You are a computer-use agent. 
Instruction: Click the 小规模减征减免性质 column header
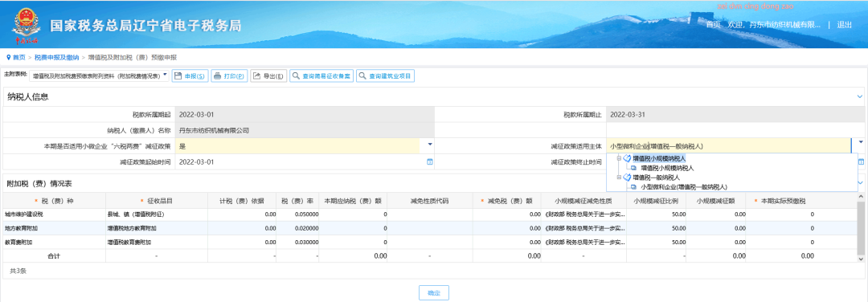pos(584,201)
